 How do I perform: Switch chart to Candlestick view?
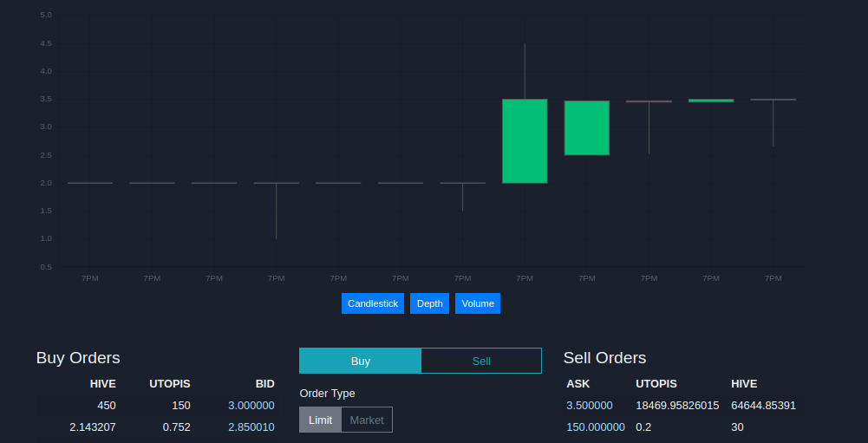pyautogui.click(x=373, y=303)
